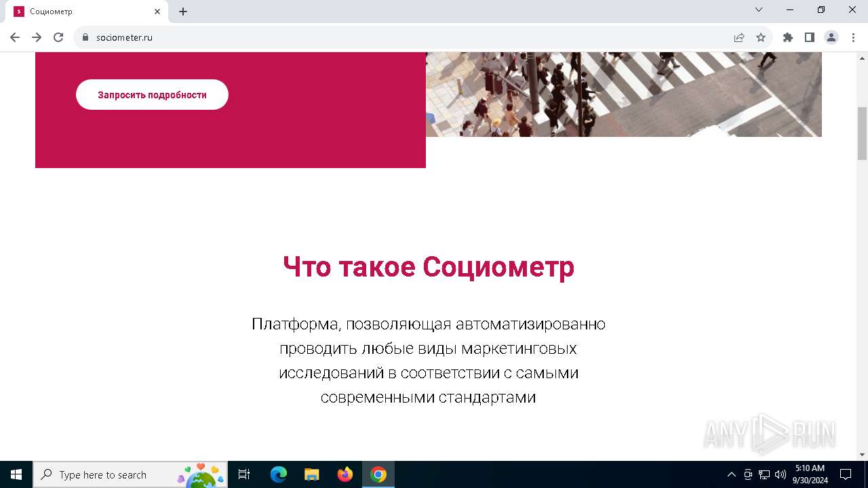This screenshot has height=488, width=868.
Task: Share this page icon in address bar
Action: pos(739,37)
